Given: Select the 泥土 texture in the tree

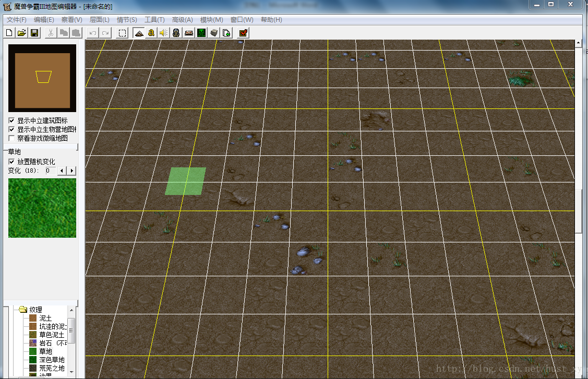Looking at the screenshot, I should [x=45, y=318].
